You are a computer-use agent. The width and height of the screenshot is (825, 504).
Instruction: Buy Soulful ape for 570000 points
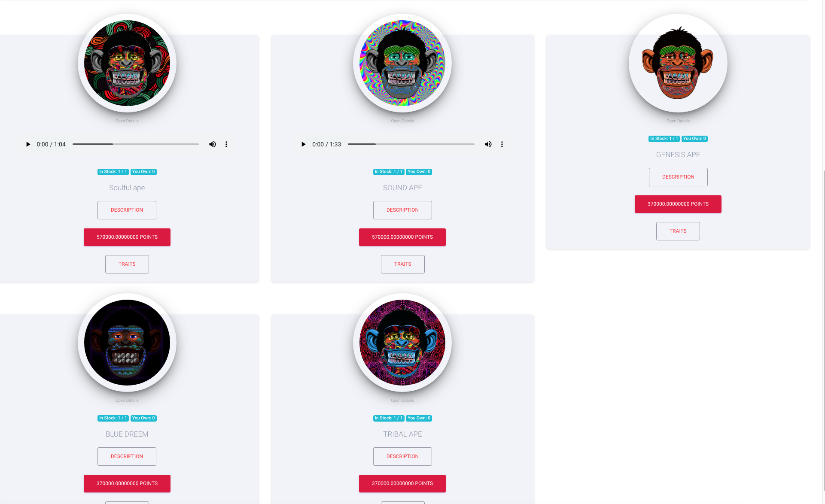127,237
